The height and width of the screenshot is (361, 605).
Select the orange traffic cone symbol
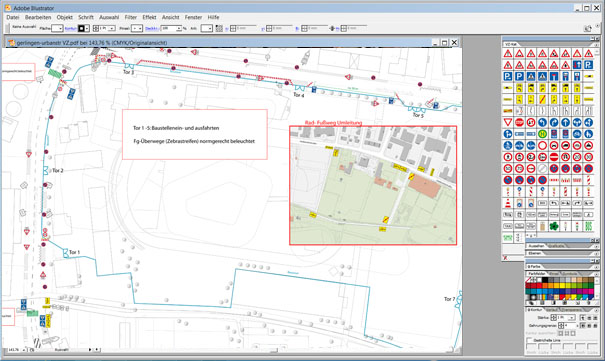508,203
